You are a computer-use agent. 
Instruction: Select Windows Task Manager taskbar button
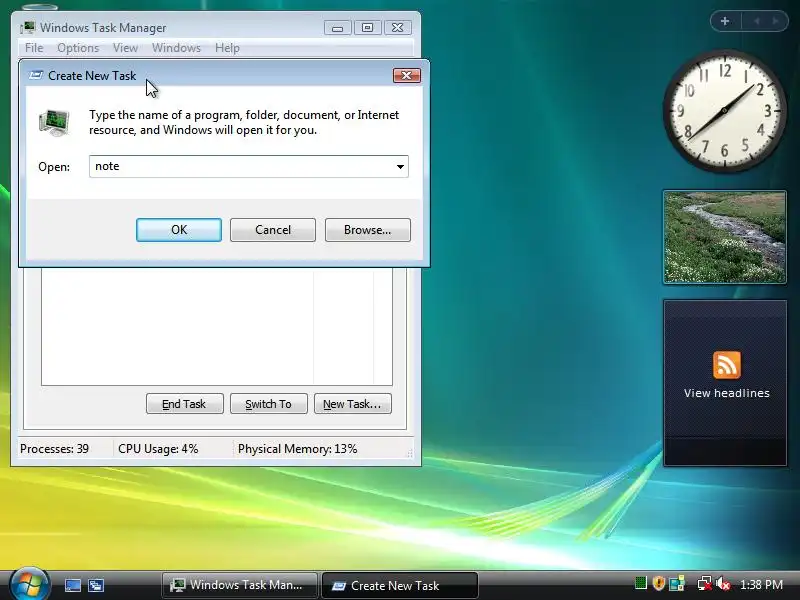click(240, 585)
